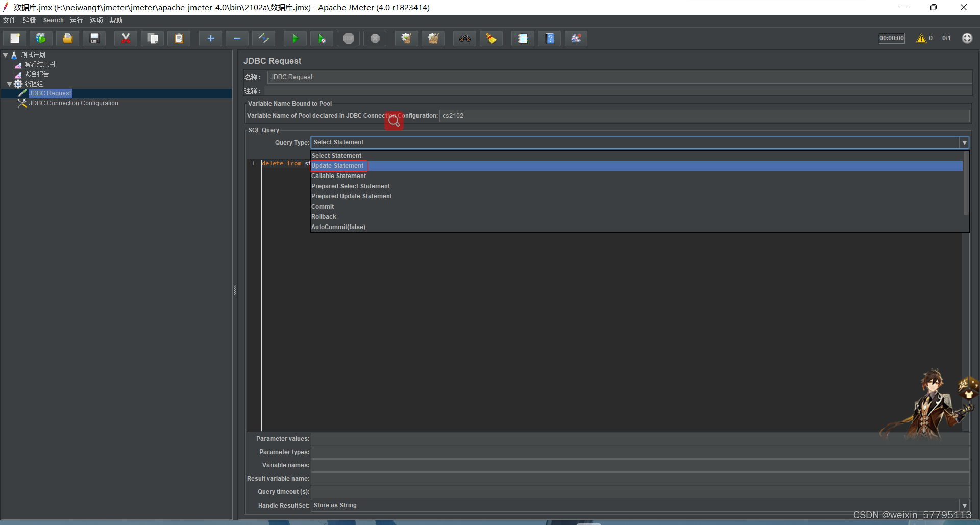The image size is (980, 525).
Task: Select JDBC Connection Configuration in the tree
Action: (73, 103)
